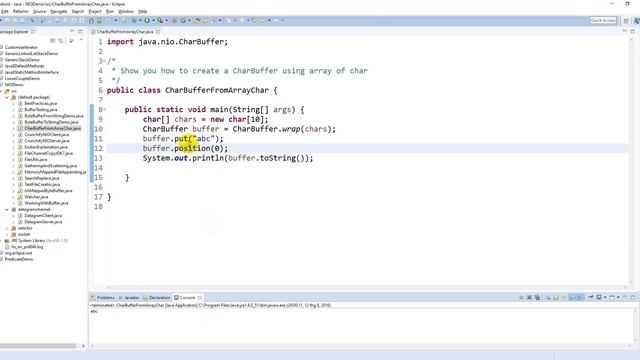This screenshot has width=640, height=360.
Task: Open the Project menu
Action: [95, 11]
